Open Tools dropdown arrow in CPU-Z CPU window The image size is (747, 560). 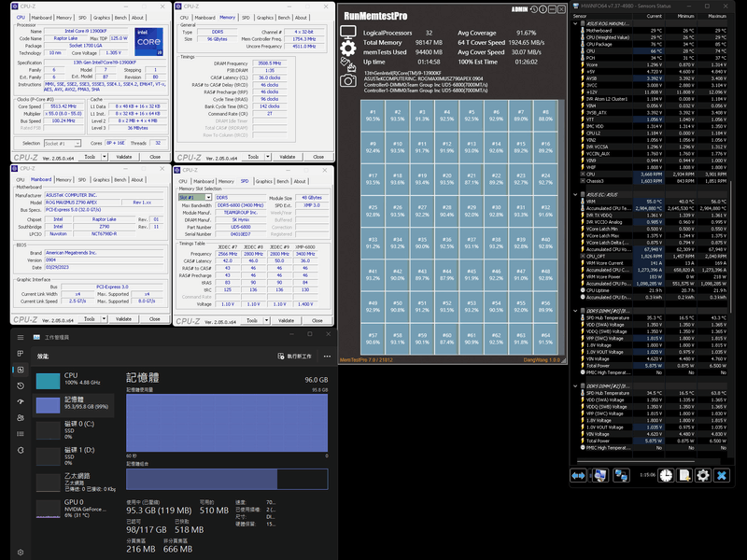[105, 157]
